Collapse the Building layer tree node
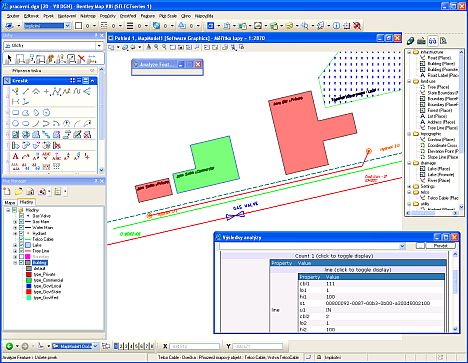The image size is (468, 363). [15, 263]
